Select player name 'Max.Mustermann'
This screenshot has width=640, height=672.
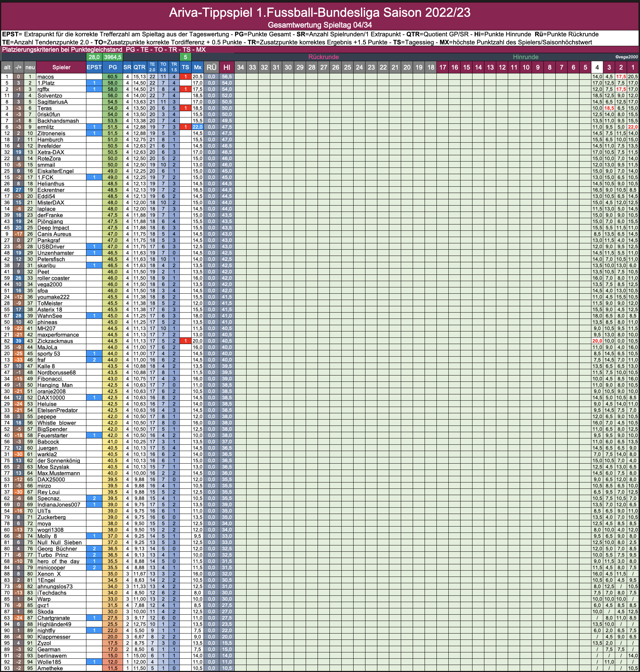(x=58, y=473)
